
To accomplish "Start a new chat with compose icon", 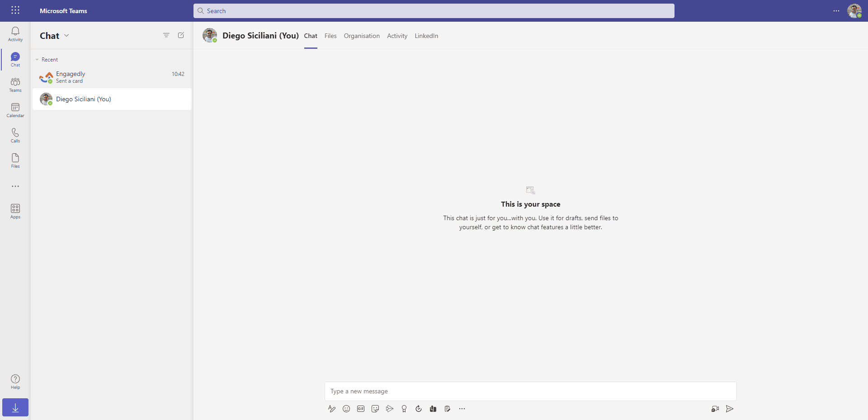I will pos(181,35).
